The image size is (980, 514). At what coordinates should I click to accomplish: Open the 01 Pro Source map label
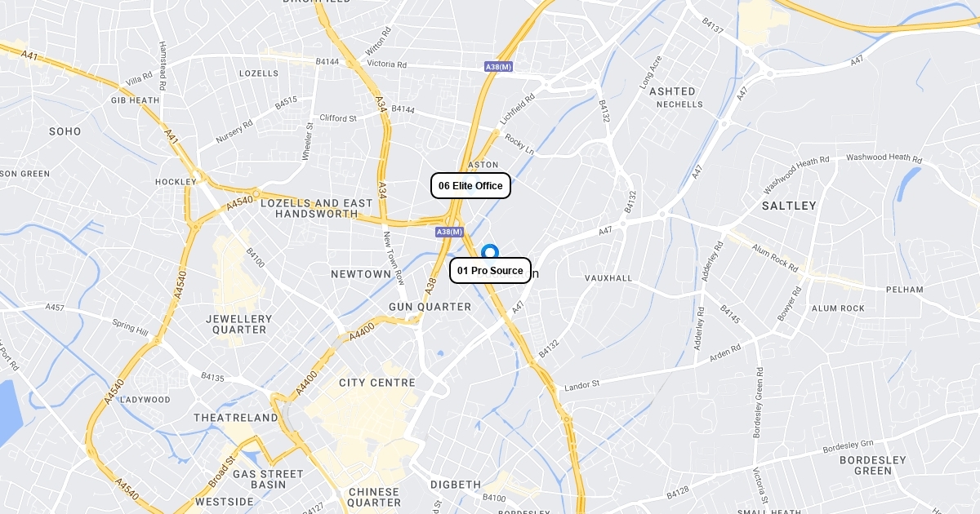click(490, 271)
